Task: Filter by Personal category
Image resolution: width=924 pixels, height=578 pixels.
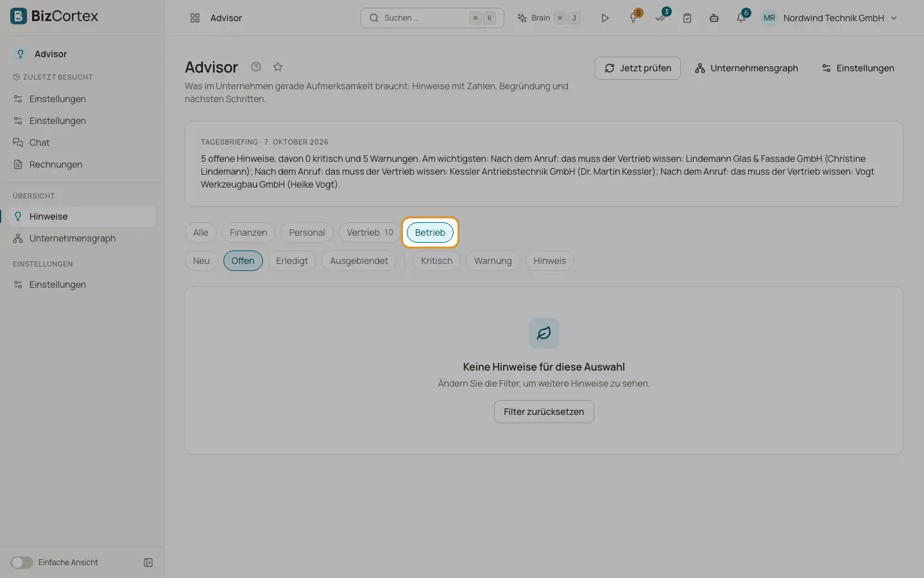Action: (307, 232)
